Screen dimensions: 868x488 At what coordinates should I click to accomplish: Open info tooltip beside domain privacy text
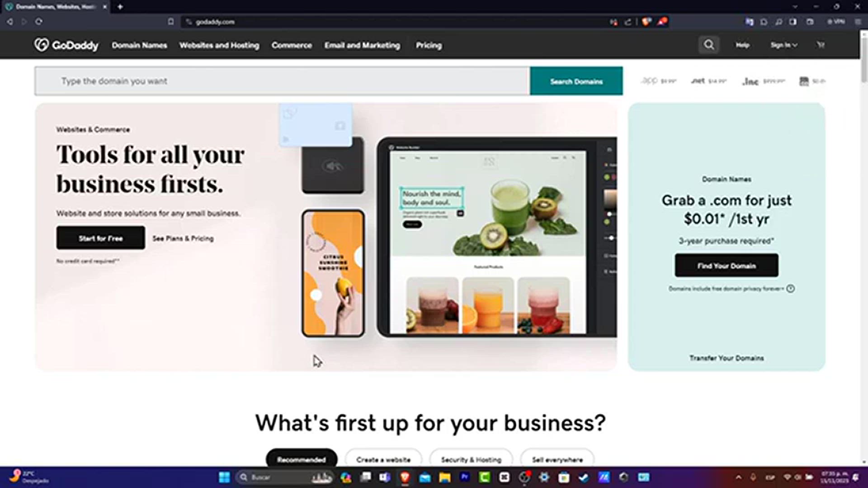click(790, 289)
